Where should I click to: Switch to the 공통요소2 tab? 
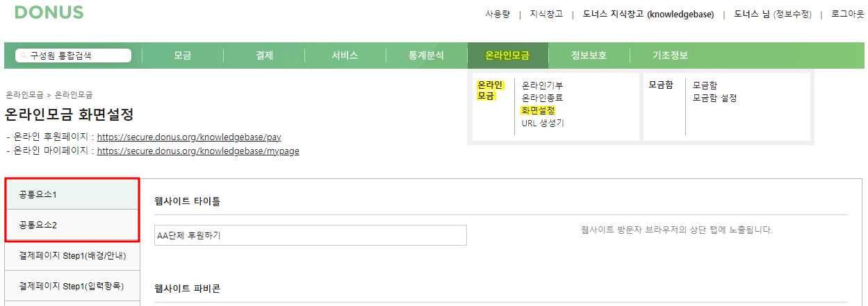(73, 226)
